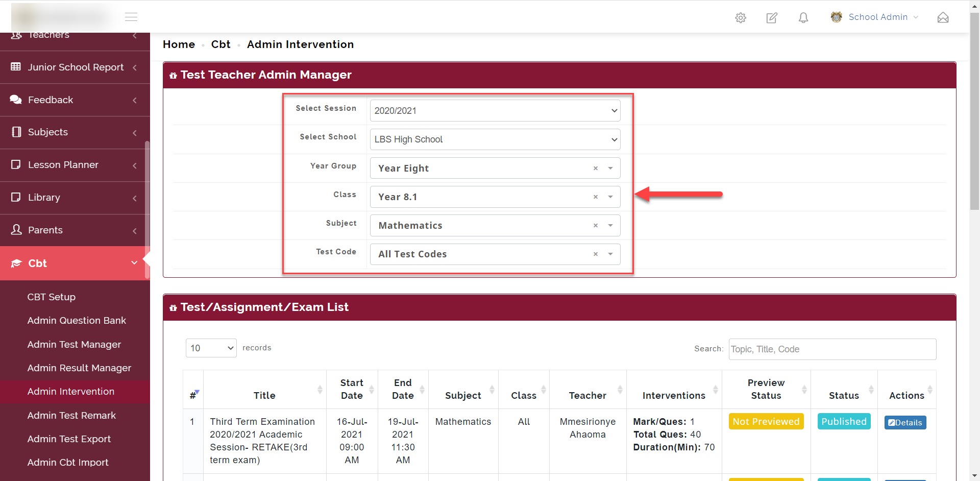The width and height of the screenshot is (980, 481).
Task: Navigate to Home breadcrumb
Action: (x=179, y=44)
